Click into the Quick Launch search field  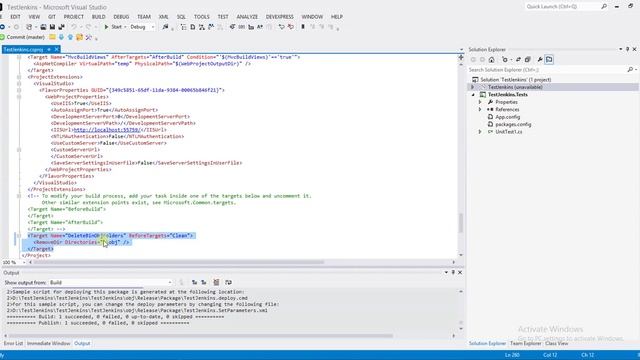(x=562, y=7)
